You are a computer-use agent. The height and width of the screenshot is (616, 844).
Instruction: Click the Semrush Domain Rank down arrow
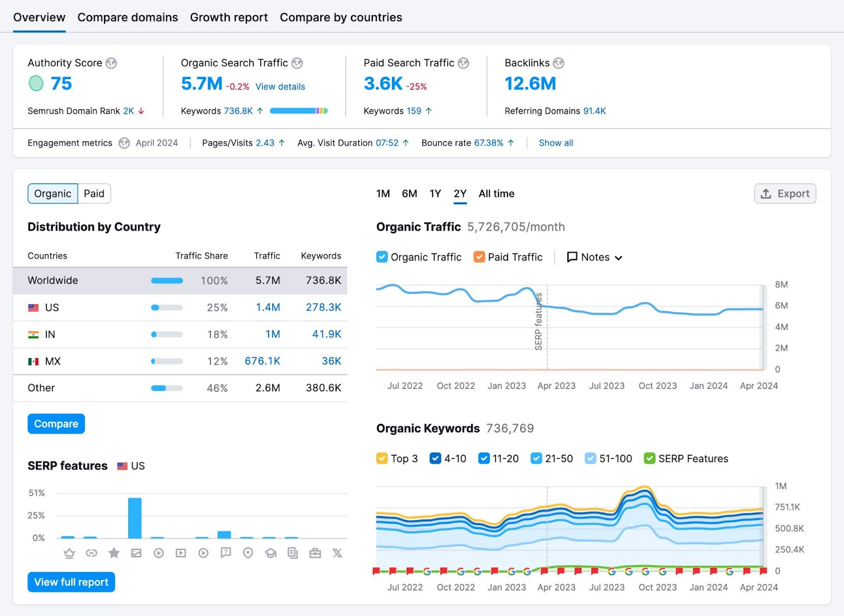click(140, 111)
